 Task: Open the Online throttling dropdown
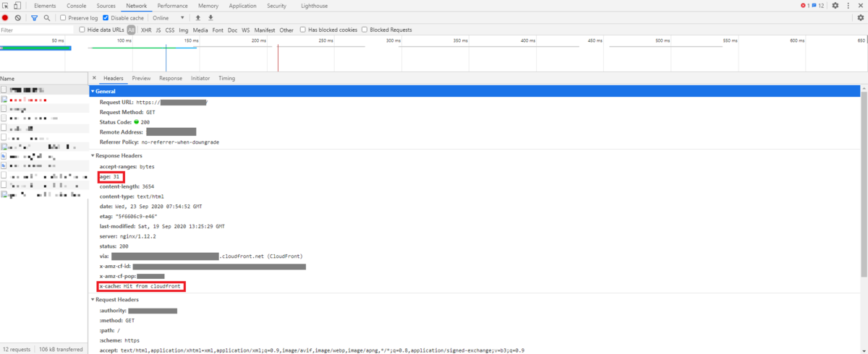(x=169, y=17)
